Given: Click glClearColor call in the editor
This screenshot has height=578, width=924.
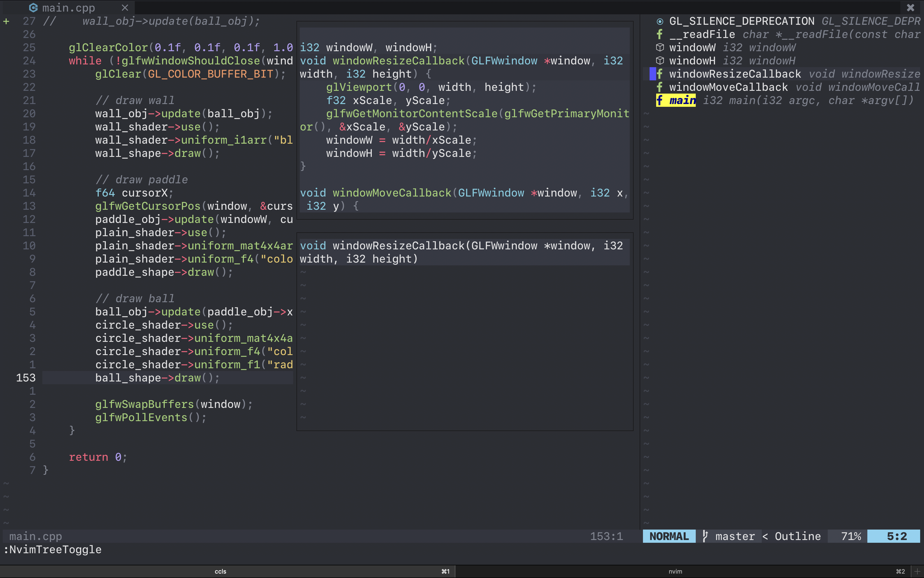Looking at the screenshot, I should 181,48.
